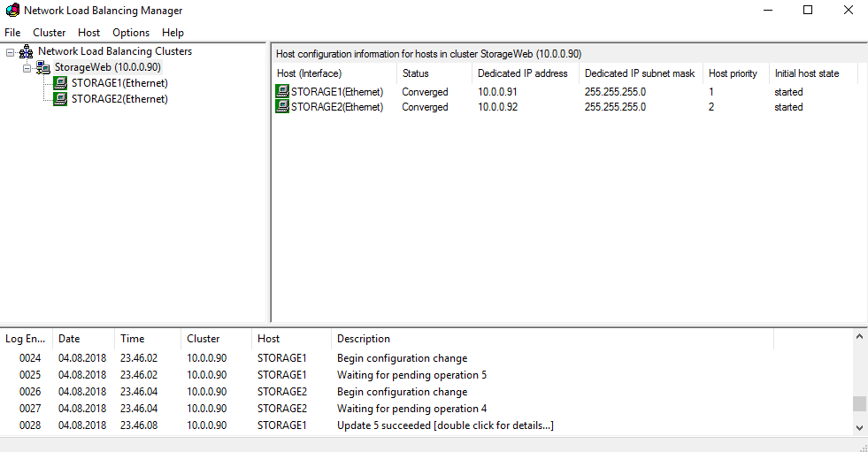The image size is (868, 452).
Task: Open the Host menu
Action: coord(89,33)
